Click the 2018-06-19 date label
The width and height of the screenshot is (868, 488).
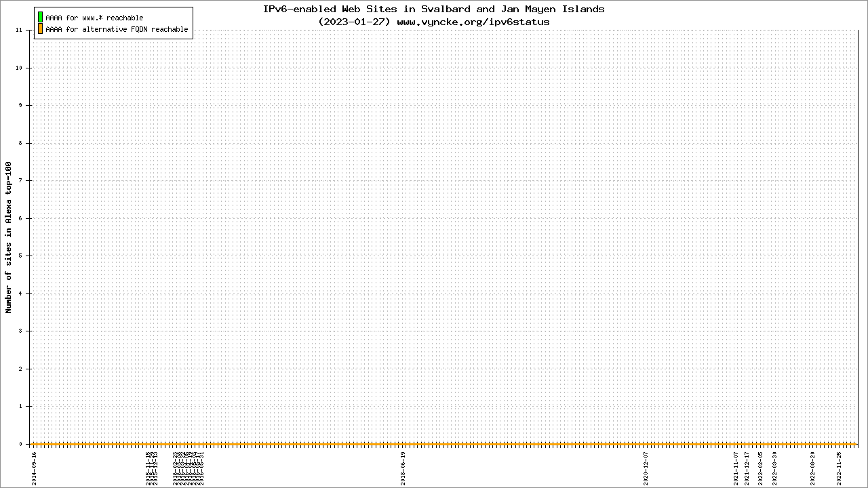coord(403,468)
